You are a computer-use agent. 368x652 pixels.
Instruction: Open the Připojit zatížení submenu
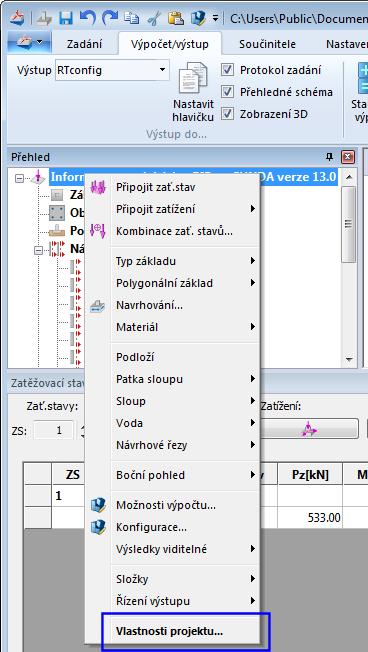(x=173, y=209)
